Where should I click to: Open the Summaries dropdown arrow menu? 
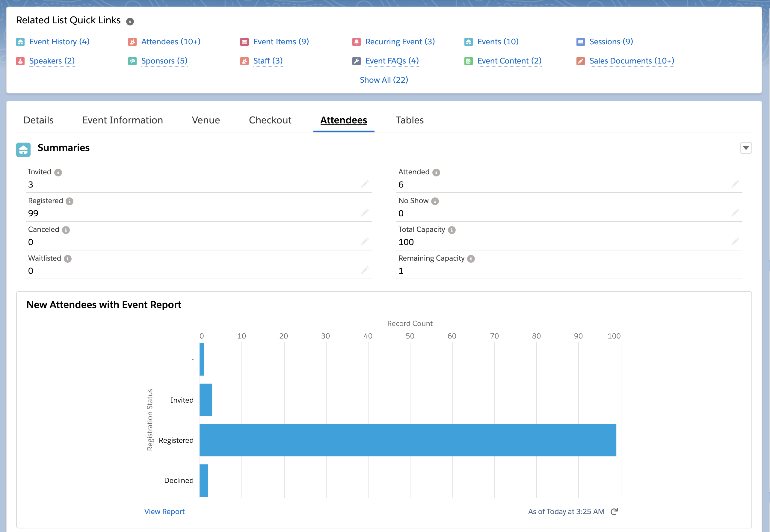tap(746, 148)
